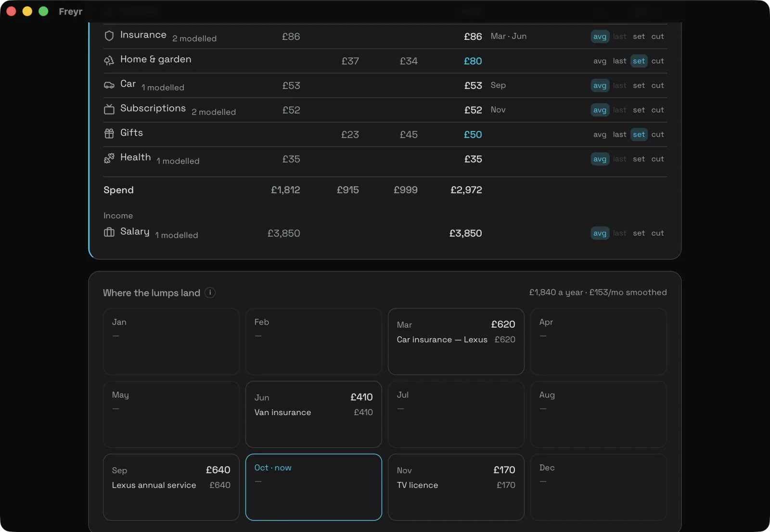The image size is (770, 532).
Task: Click the Gifts £50 set amount
Action: (473, 135)
